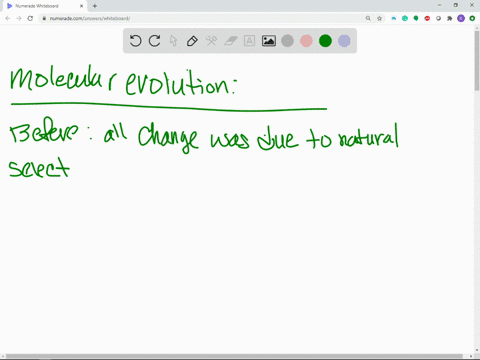Viewport: 480px width, 360px height.
Task: Click the gray half-circle extension icon
Action: pyautogui.click(x=438, y=18)
